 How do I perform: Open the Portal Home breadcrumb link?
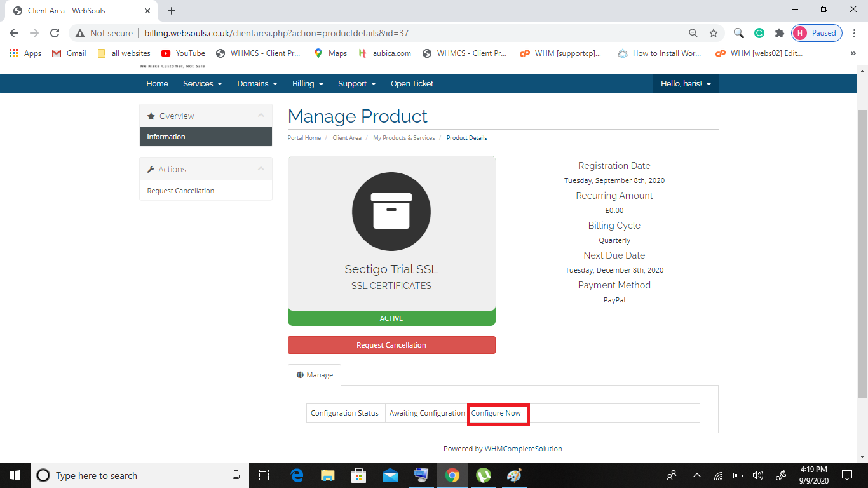(x=304, y=138)
